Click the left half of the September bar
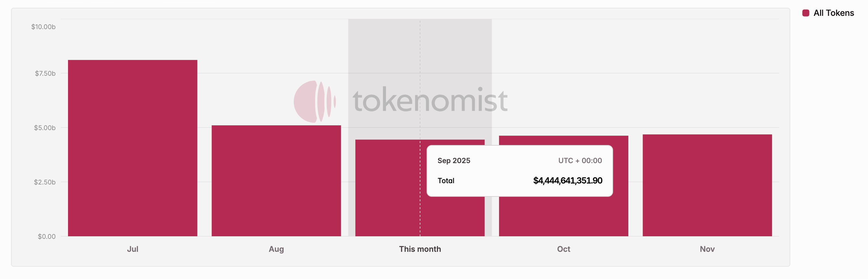 coord(387,188)
